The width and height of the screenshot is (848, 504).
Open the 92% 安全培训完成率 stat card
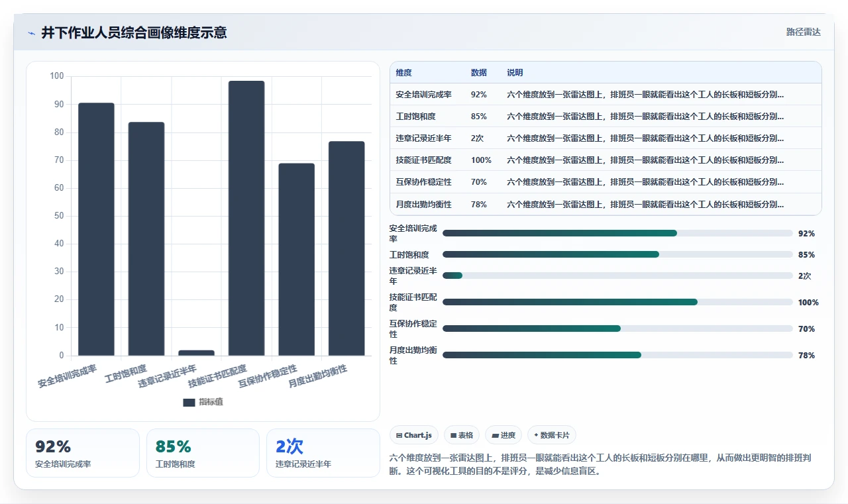point(83,453)
